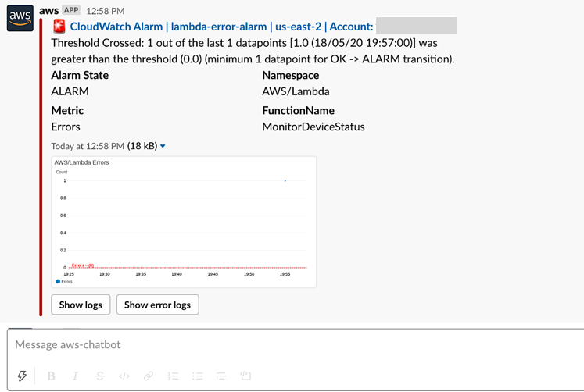Screen dimensions: 584x392
Task: Click the APP badge next to aws
Action: click(x=71, y=10)
